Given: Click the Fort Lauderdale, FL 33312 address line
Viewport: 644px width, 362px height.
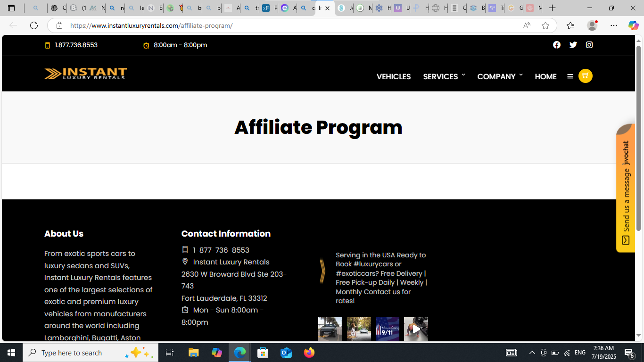Looking at the screenshot, I should coord(224,298).
